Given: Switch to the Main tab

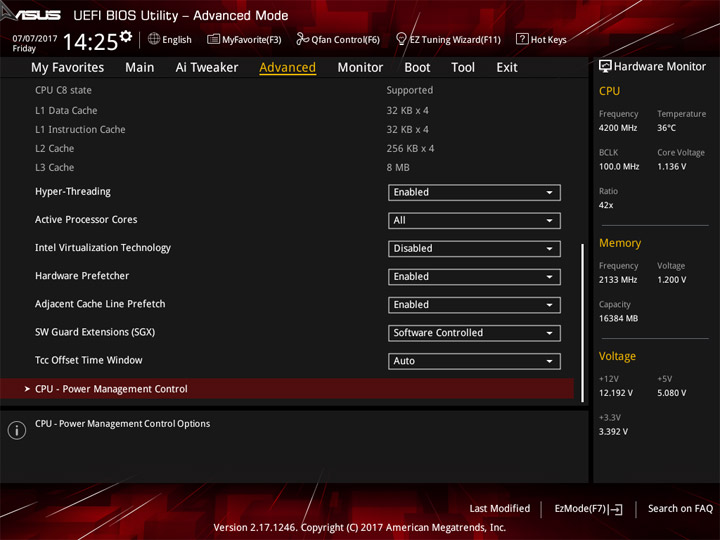Looking at the screenshot, I should tap(140, 68).
